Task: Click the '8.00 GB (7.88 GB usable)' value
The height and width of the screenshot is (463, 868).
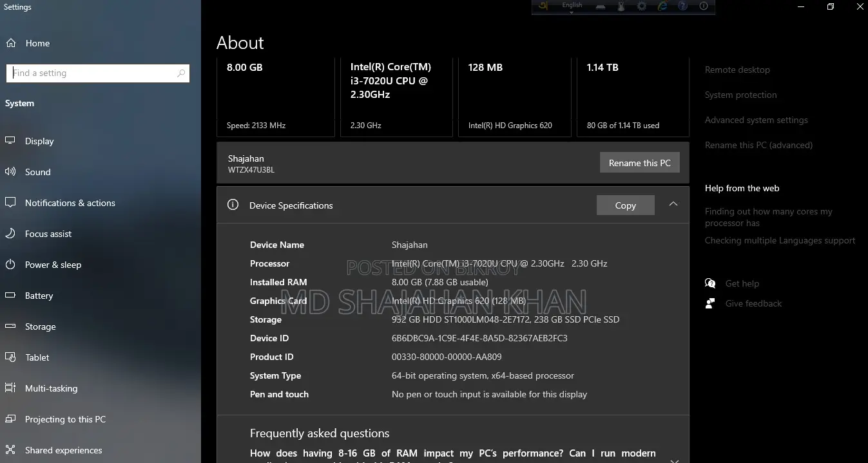Action: [x=440, y=282]
